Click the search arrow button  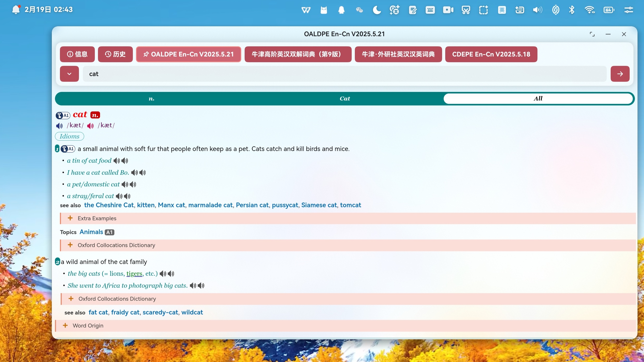(620, 74)
